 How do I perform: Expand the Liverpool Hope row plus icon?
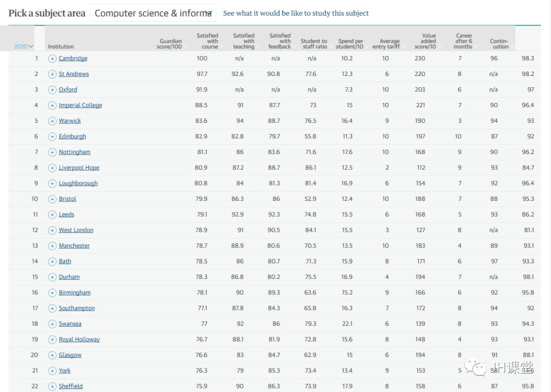52,168
